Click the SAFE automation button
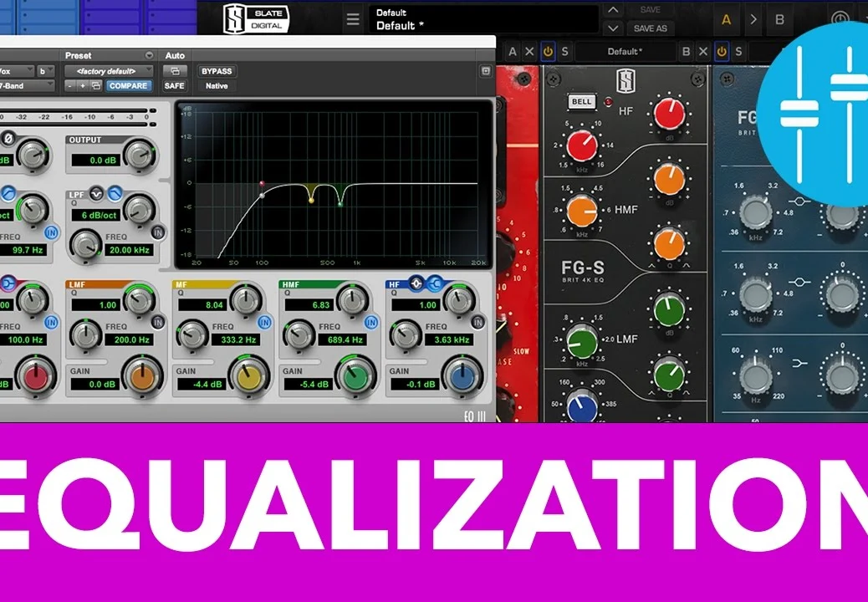Viewport: 868px width, 602px height. [x=175, y=86]
